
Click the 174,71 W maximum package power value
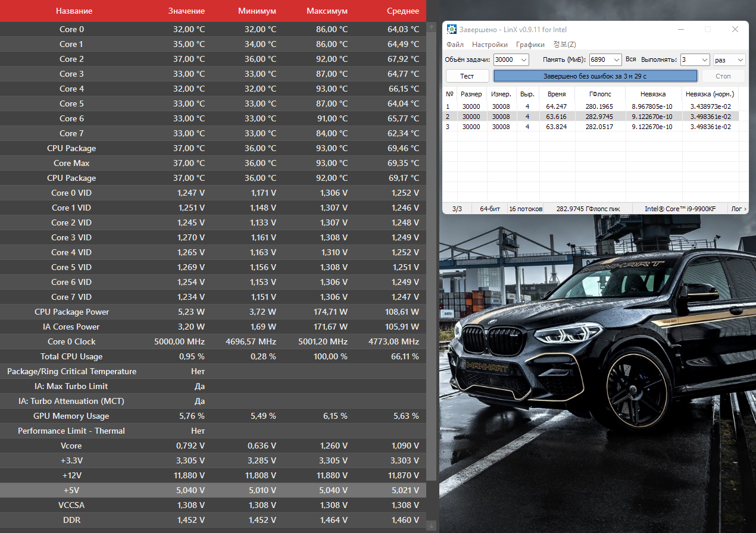tap(330, 312)
